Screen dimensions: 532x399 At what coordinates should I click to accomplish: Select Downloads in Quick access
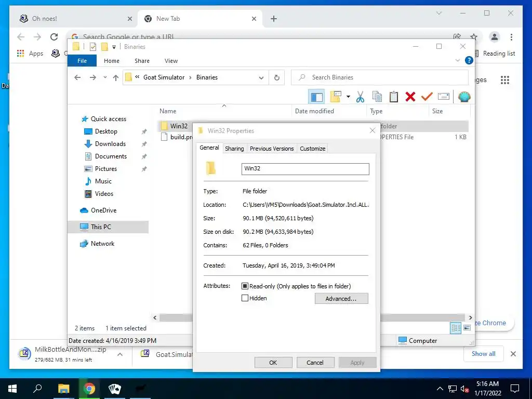point(110,144)
